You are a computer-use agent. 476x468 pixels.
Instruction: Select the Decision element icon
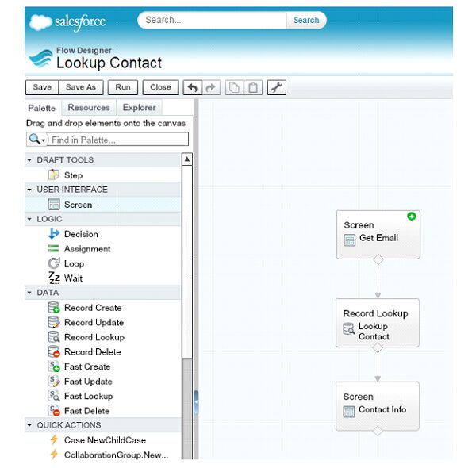(x=54, y=234)
